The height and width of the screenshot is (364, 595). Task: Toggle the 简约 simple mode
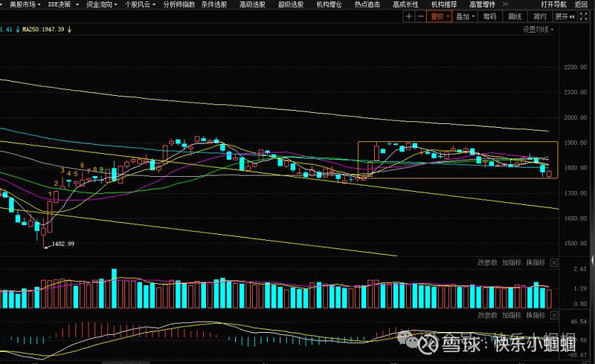click(540, 16)
